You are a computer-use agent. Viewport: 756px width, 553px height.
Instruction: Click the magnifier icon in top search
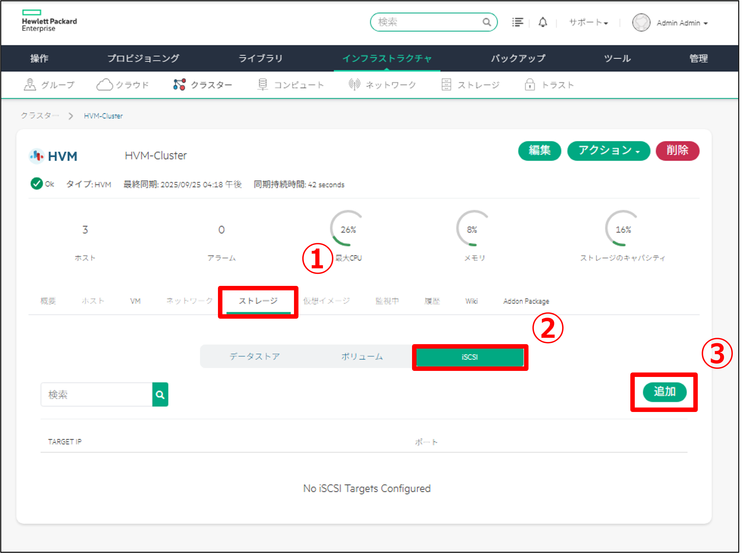[486, 22]
